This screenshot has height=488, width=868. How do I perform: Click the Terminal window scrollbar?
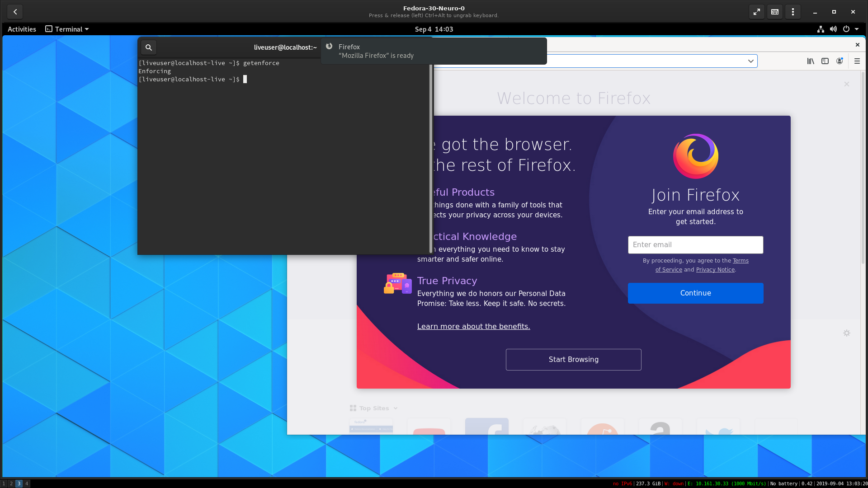pos(430,158)
